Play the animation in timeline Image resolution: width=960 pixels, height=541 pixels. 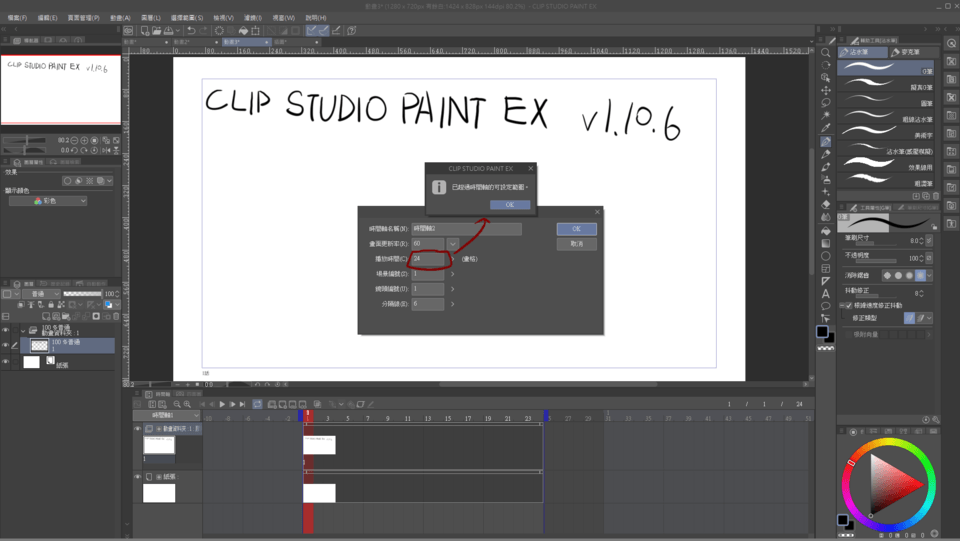pos(222,404)
